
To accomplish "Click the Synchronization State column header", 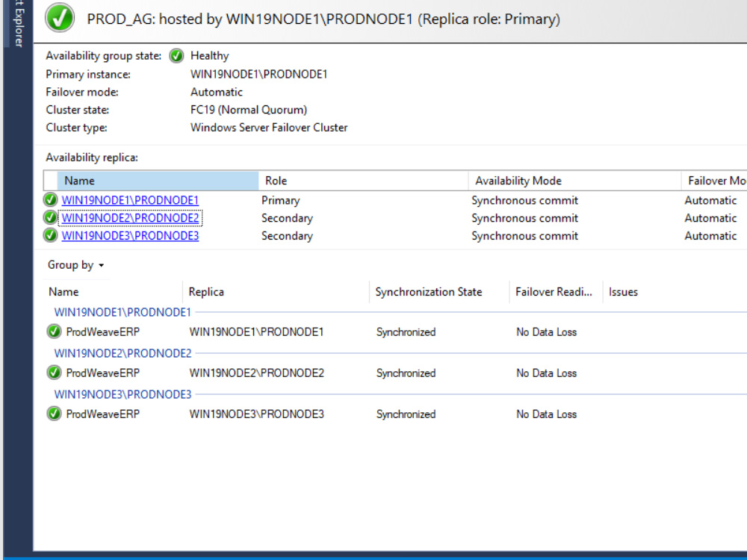I will 439,292.
